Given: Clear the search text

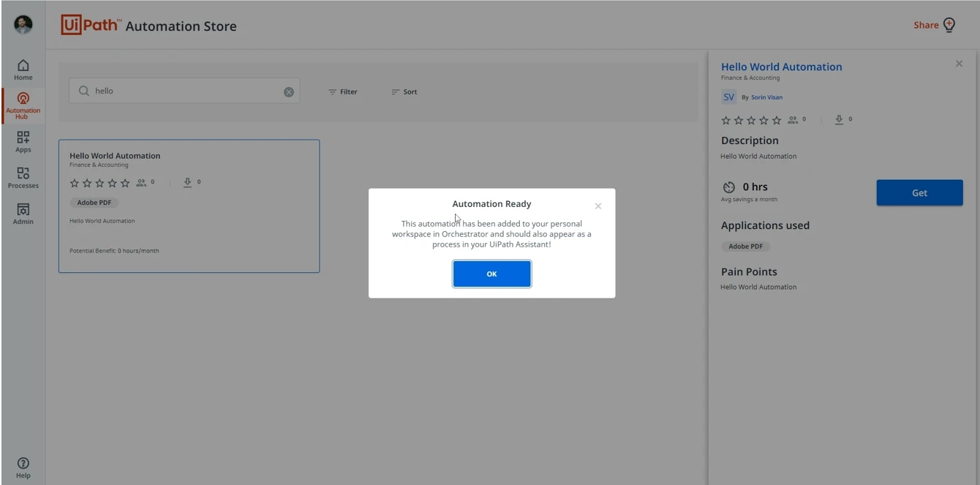Looking at the screenshot, I should pos(289,91).
